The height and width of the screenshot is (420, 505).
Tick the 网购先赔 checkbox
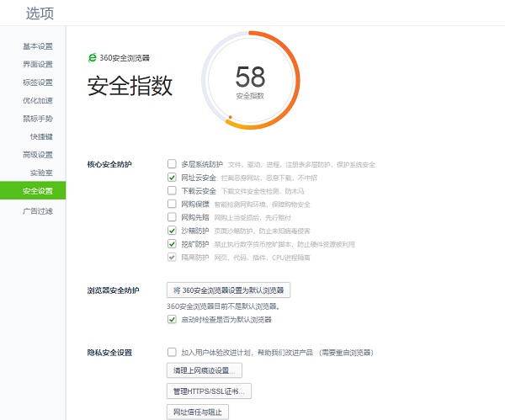pyautogui.click(x=172, y=217)
